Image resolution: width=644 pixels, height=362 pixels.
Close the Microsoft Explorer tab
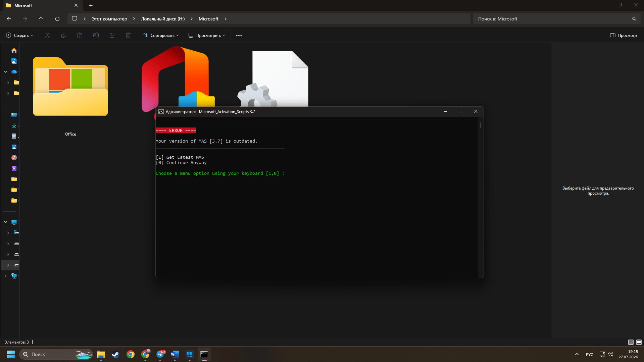[76, 5]
